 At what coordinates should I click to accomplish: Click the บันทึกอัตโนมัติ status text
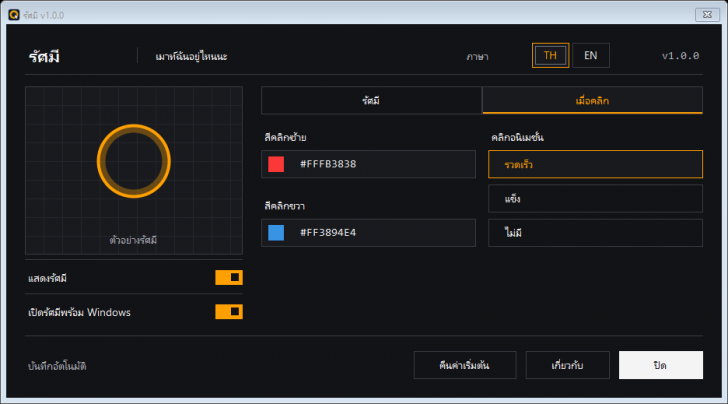point(57,366)
